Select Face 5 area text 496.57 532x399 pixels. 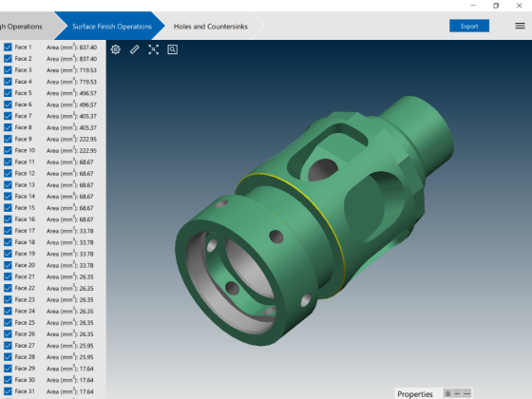coord(88,93)
